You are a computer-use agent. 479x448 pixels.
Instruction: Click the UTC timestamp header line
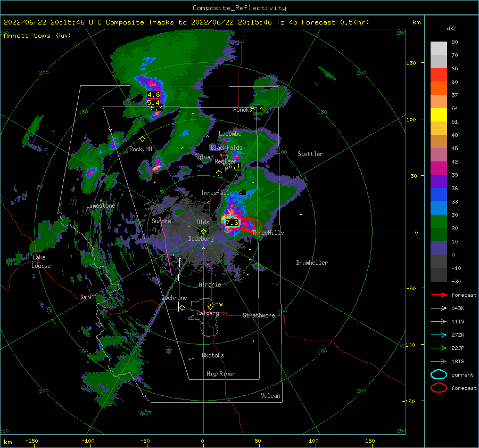click(x=186, y=22)
